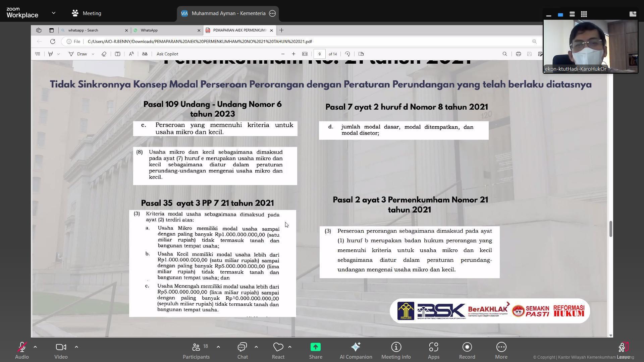Click the Read aloud icon
Viewport: 644px width, 362px height.
tap(131, 54)
